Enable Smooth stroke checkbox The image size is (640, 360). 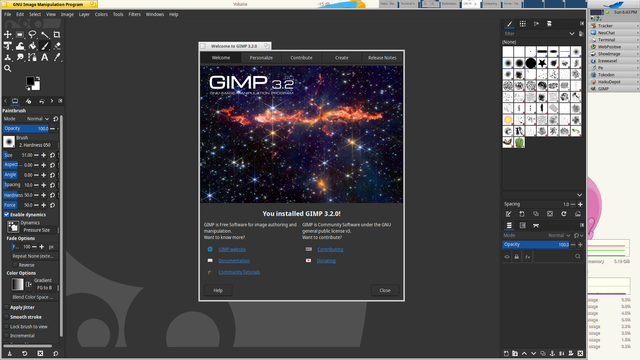click(x=7, y=317)
